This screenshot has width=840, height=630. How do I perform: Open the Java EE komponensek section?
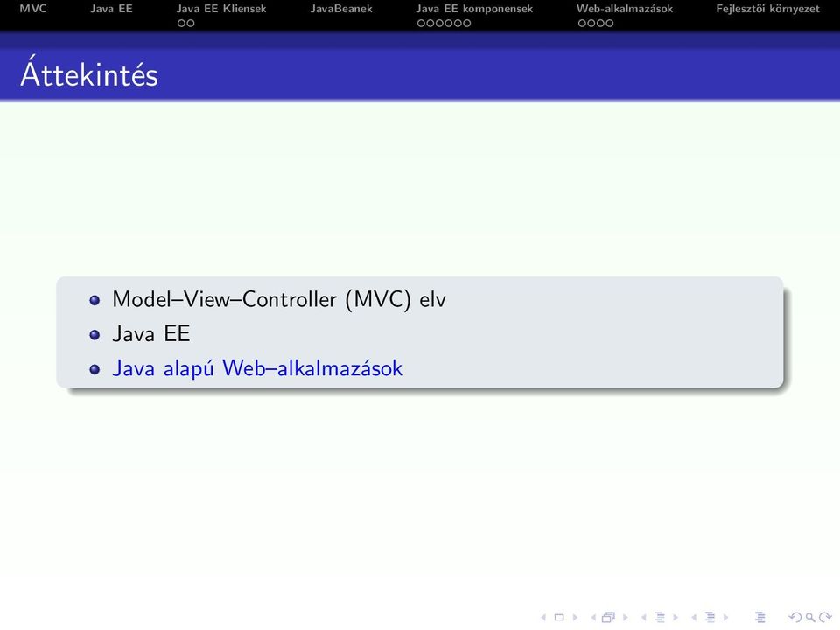click(x=474, y=9)
